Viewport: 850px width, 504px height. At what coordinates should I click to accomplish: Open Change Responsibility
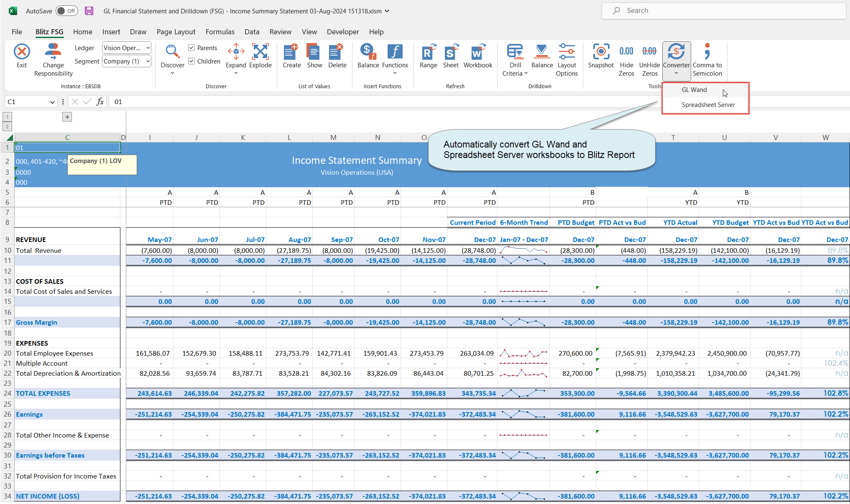tap(53, 60)
